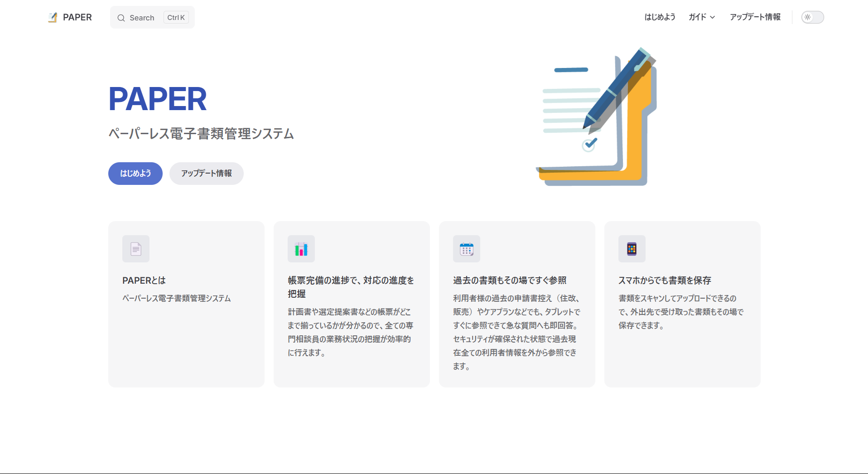Click the document icon on PAPERとは card
The image size is (868, 474).
(136, 249)
